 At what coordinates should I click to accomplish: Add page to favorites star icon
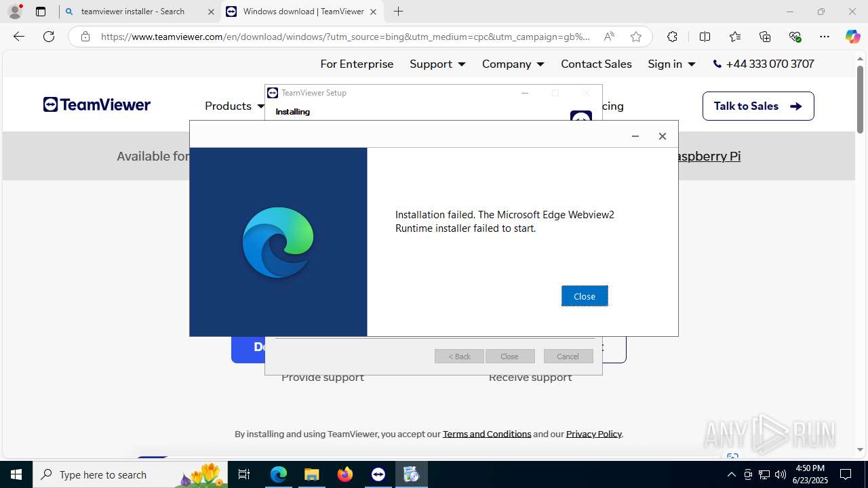(636, 37)
